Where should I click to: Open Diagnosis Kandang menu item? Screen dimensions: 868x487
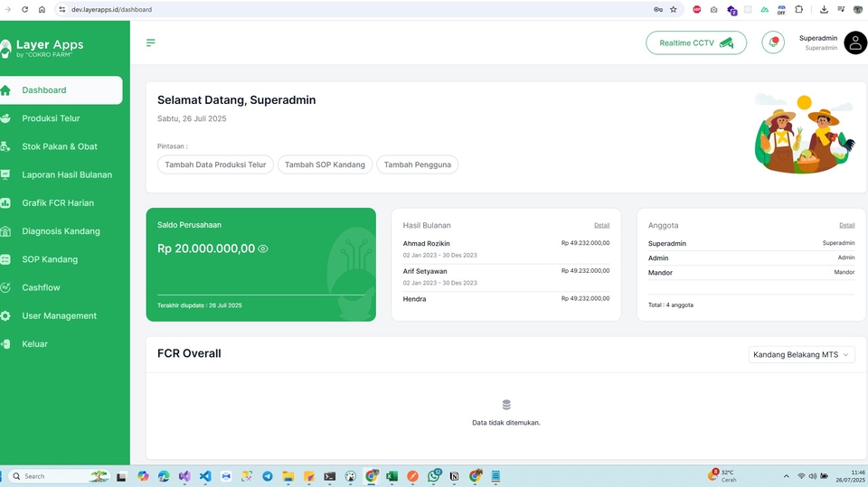61,231
